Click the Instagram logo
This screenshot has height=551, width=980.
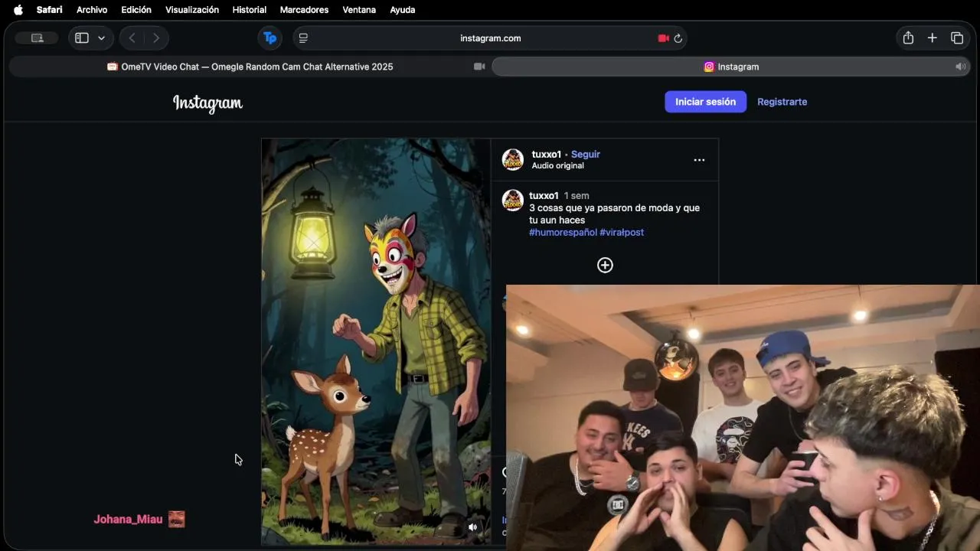click(207, 103)
